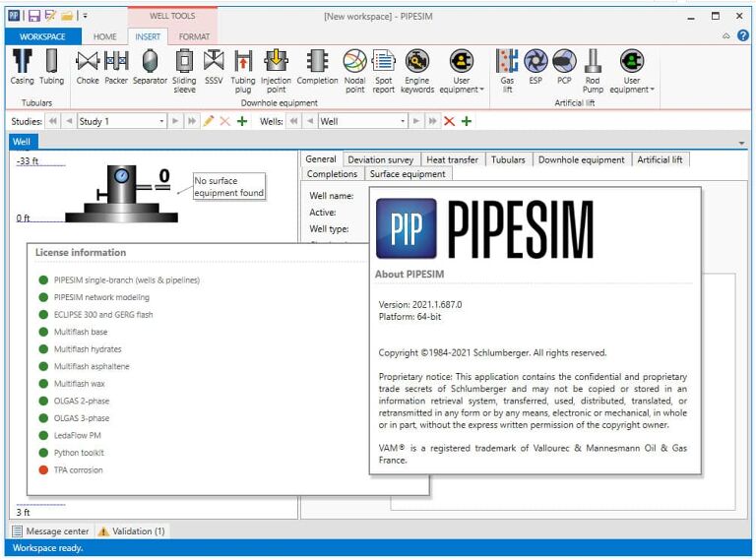Click the Save icon in title bar
The image size is (756, 560).
tap(33, 16)
